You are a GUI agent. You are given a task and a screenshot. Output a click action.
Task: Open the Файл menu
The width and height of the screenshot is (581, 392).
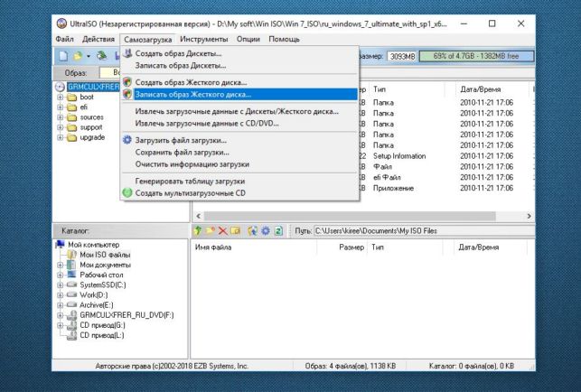click(64, 39)
